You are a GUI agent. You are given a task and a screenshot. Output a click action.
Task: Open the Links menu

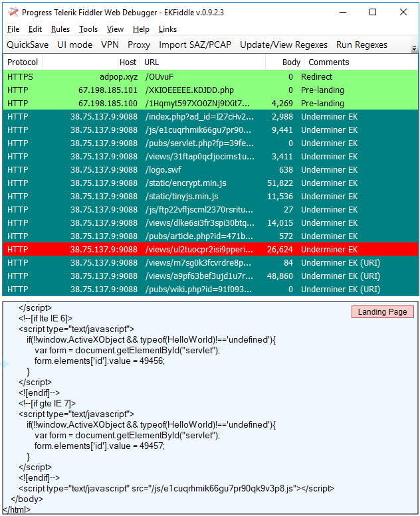(x=167, y=29)
